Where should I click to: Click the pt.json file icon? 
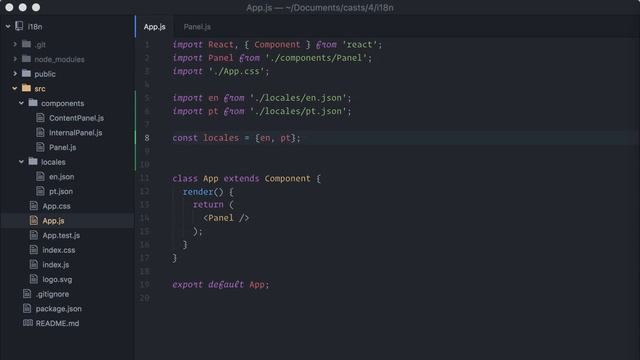pyautogui.click(x=40, y=191)
